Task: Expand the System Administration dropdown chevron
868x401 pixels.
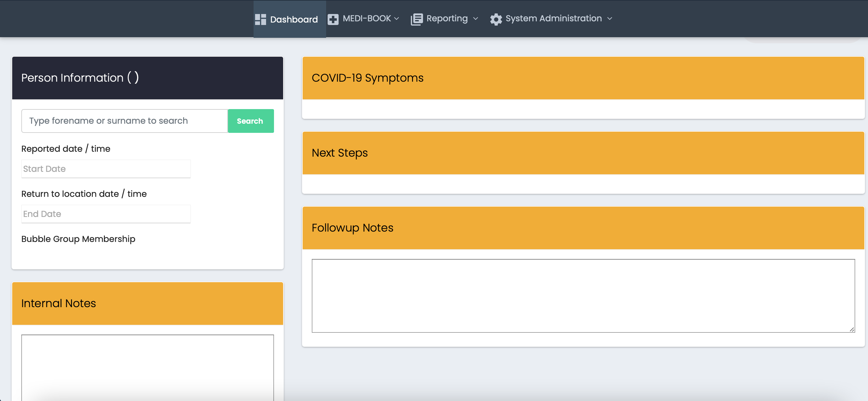Action: click(x=610, y=19)
